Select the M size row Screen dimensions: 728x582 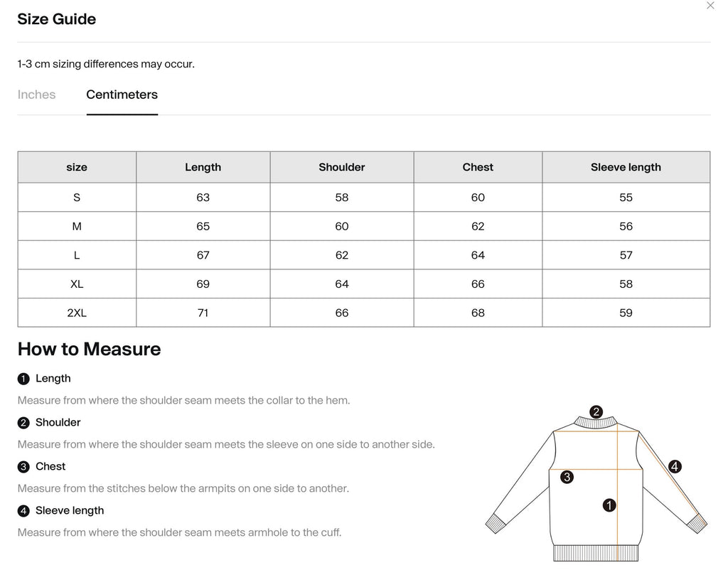[77, 226]
